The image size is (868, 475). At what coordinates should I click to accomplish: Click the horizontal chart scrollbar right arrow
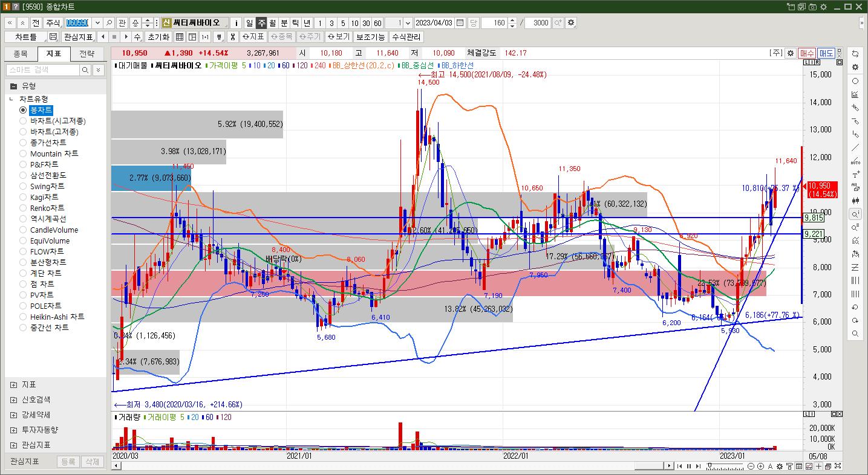tap(670, 466)
